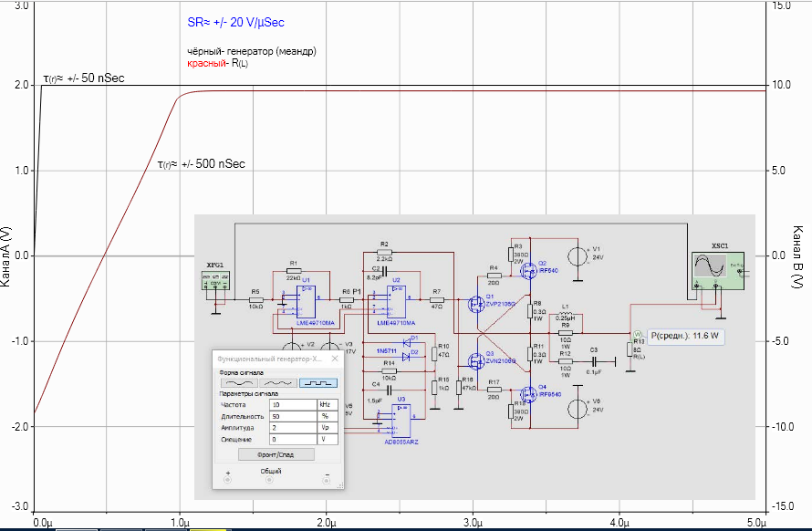Open the V offset unit dropdown
This screenshot has height=531, width=812.
click(x=328, y=439)
